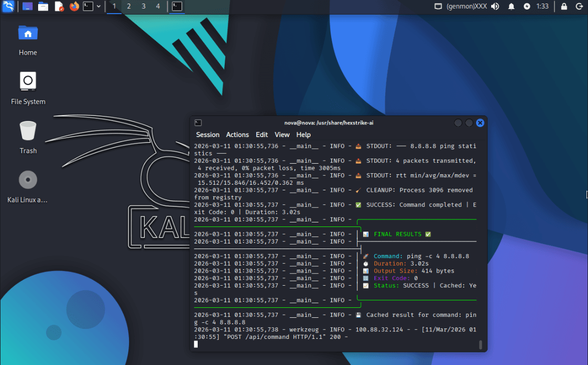Viewport: 588px width, 365px height.
Task: Open the file manager from panel
Action: [43, 7]
